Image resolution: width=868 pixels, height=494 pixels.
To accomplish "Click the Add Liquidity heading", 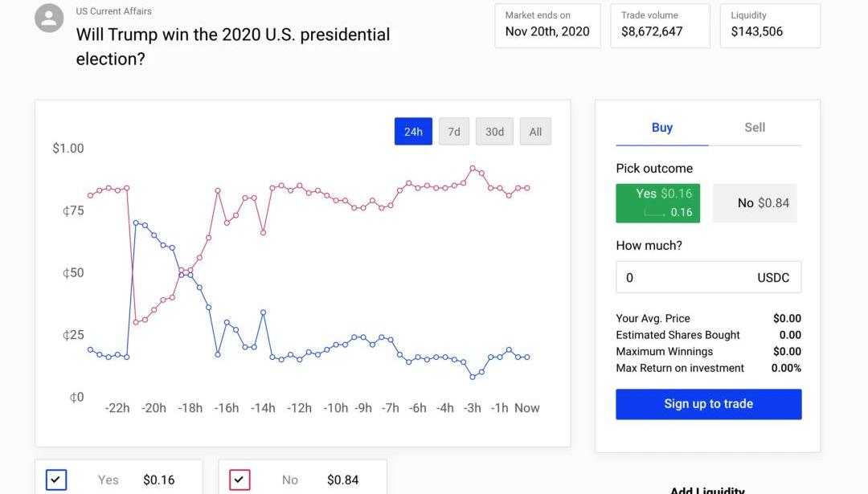I will pyautogui.click(x=707, y=488).
